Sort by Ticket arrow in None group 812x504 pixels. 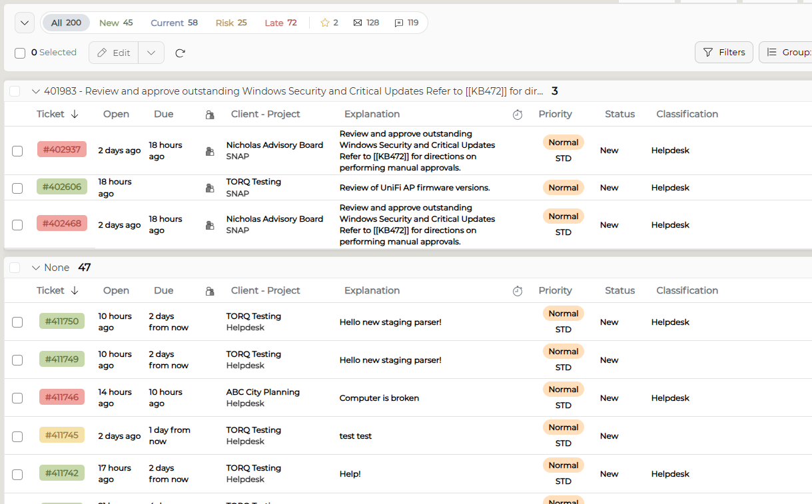[x=75, y=291]
